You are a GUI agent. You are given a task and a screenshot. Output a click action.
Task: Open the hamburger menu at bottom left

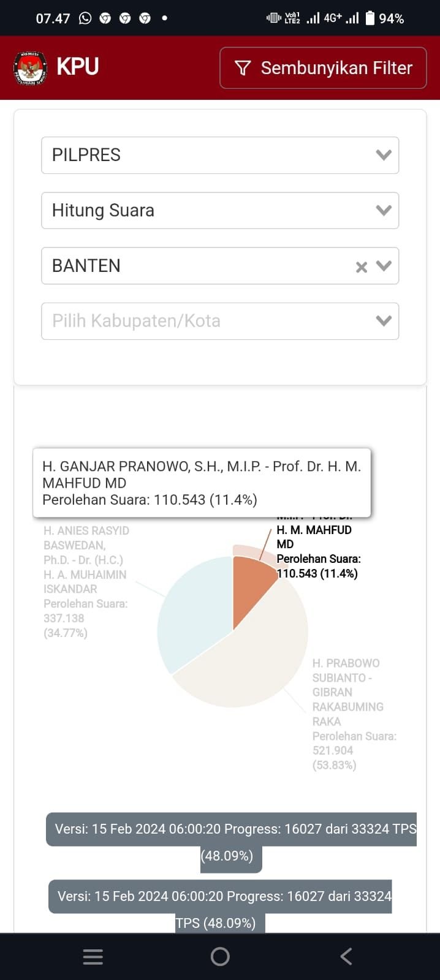[x=93, y=956]
